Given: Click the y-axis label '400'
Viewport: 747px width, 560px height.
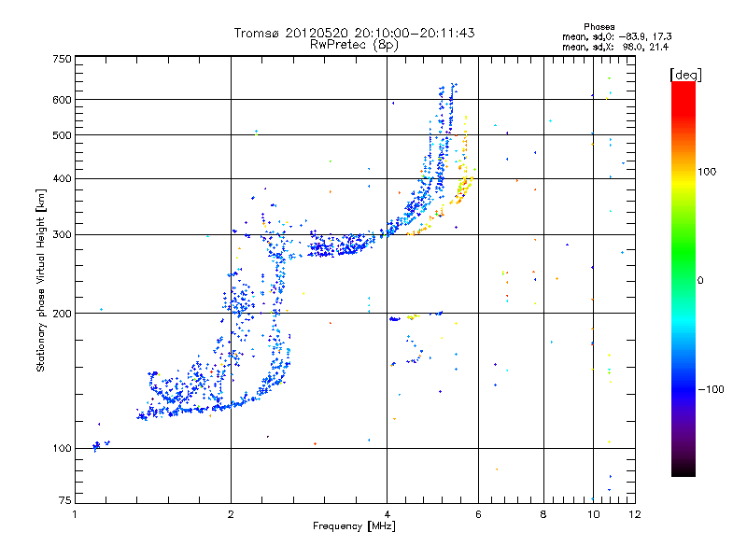Looking at the screenshot, I should (62, 179).
